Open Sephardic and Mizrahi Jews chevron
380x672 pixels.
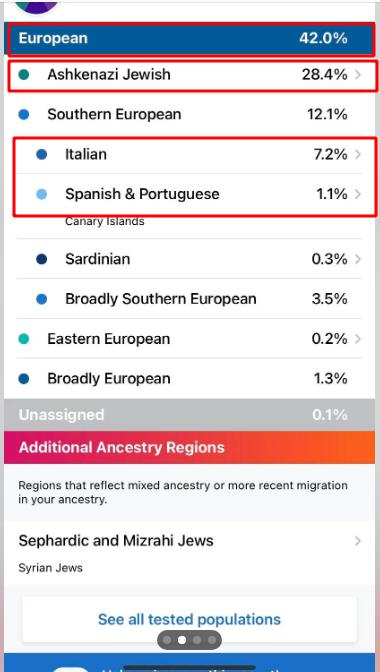coord(358,541)
